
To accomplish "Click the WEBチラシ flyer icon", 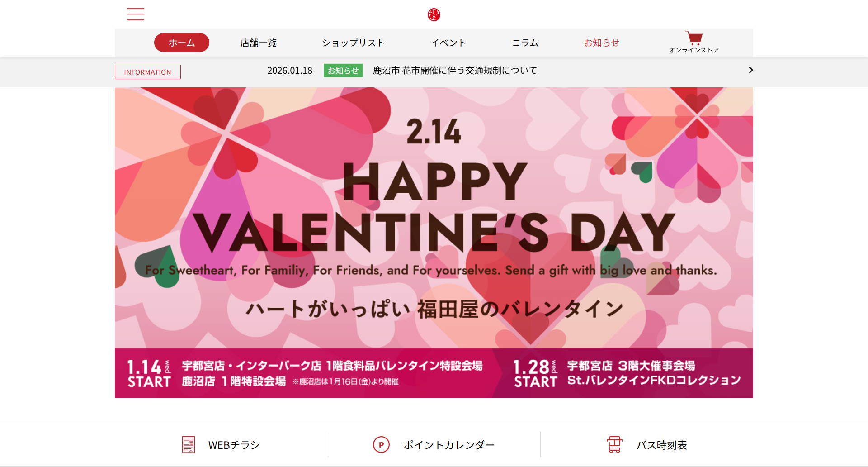I will [189, 444].
